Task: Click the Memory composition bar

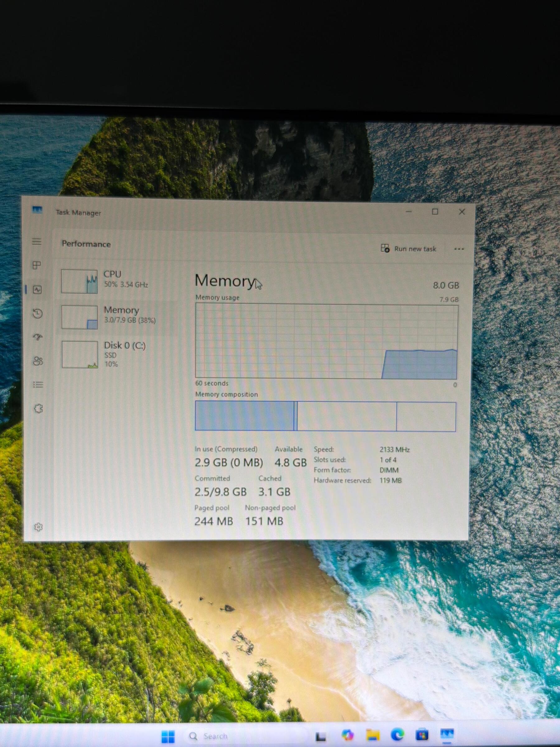Action: point(325,416)
